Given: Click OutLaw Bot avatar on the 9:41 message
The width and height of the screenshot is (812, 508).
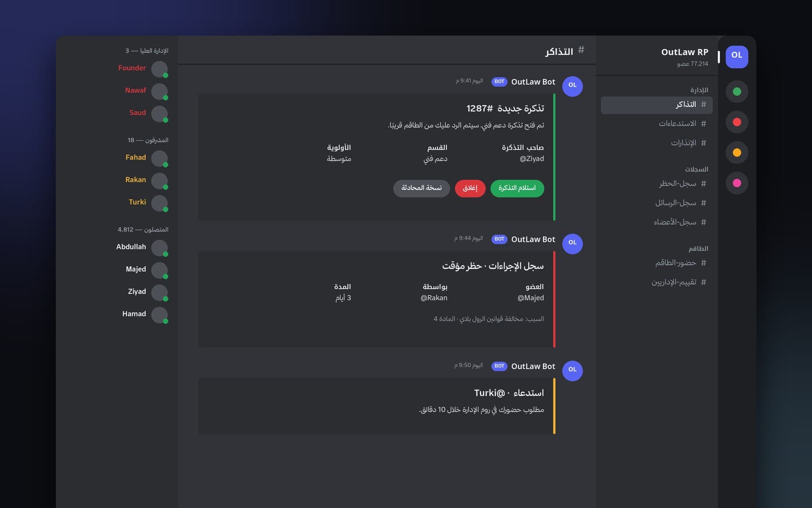Looking at the screenshot, I should pyautogui.click(x=572, y=86).
